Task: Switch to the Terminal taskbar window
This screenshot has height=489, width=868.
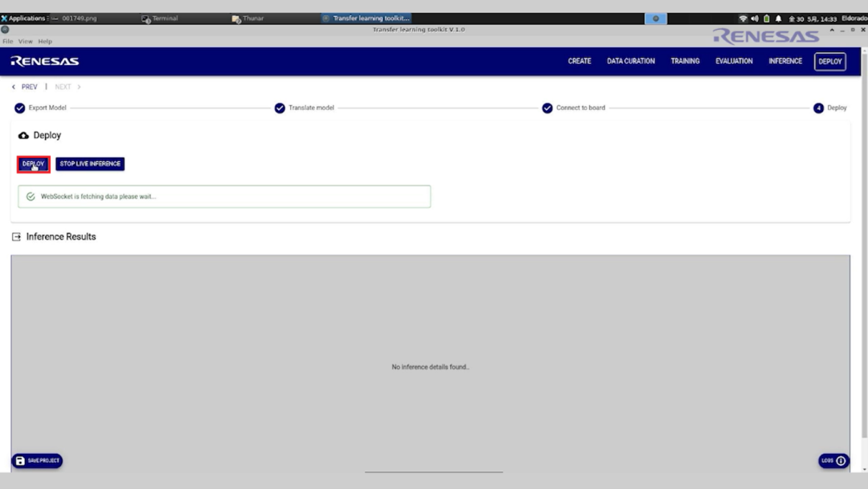Action: click(165, 18)
